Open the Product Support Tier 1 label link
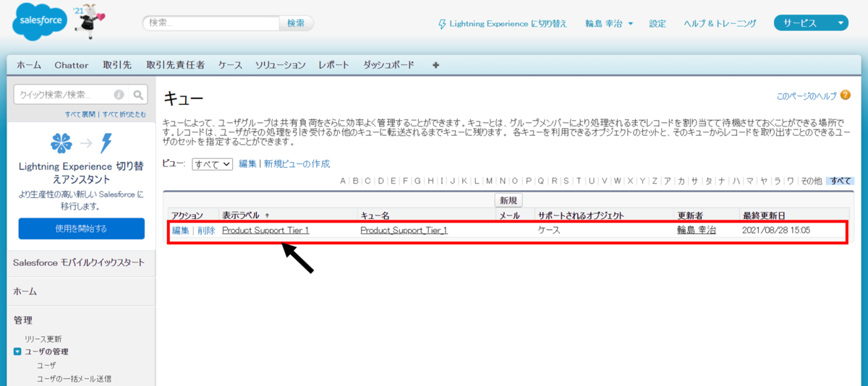Screen dimensions: 868x386 click(x=265, y=231)
